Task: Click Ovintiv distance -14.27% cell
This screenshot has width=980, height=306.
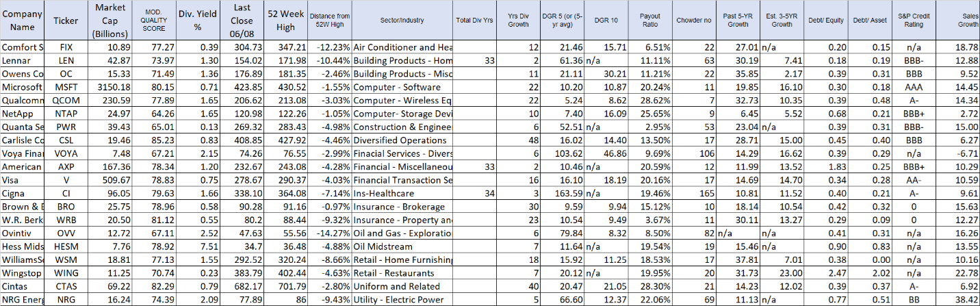Action: click(329, 233)
